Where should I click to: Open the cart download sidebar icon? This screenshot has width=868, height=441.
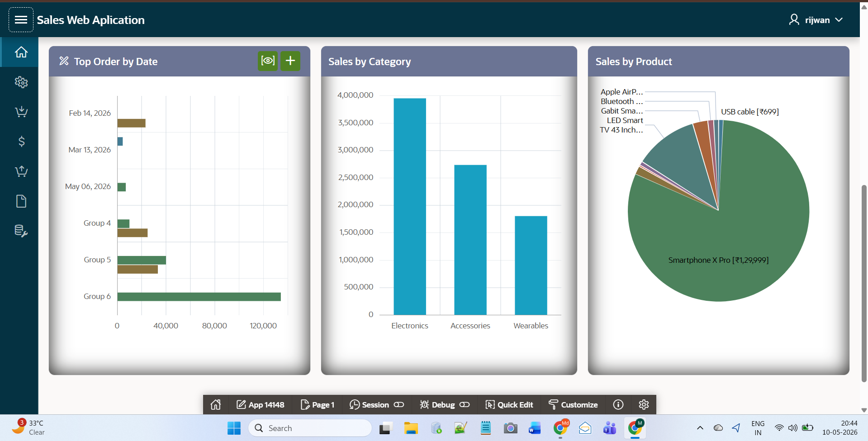tap(21, 112)
